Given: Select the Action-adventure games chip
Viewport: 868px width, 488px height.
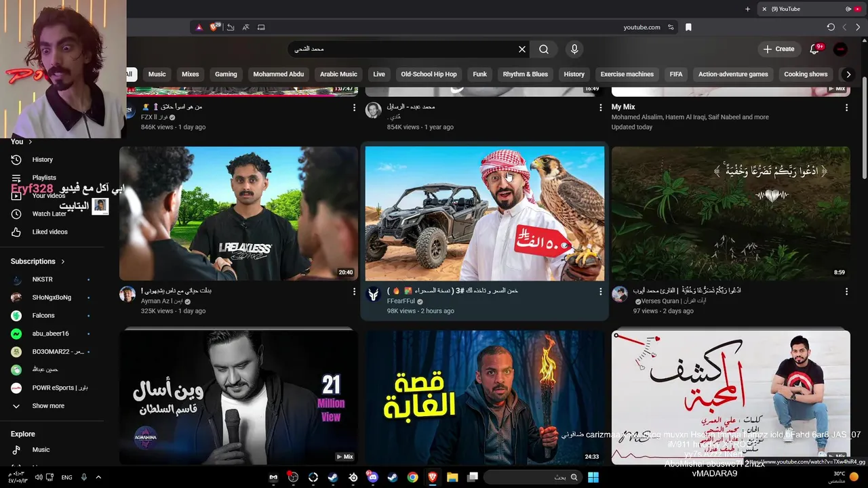Looking at the screenshot, I should coord(733,75).
